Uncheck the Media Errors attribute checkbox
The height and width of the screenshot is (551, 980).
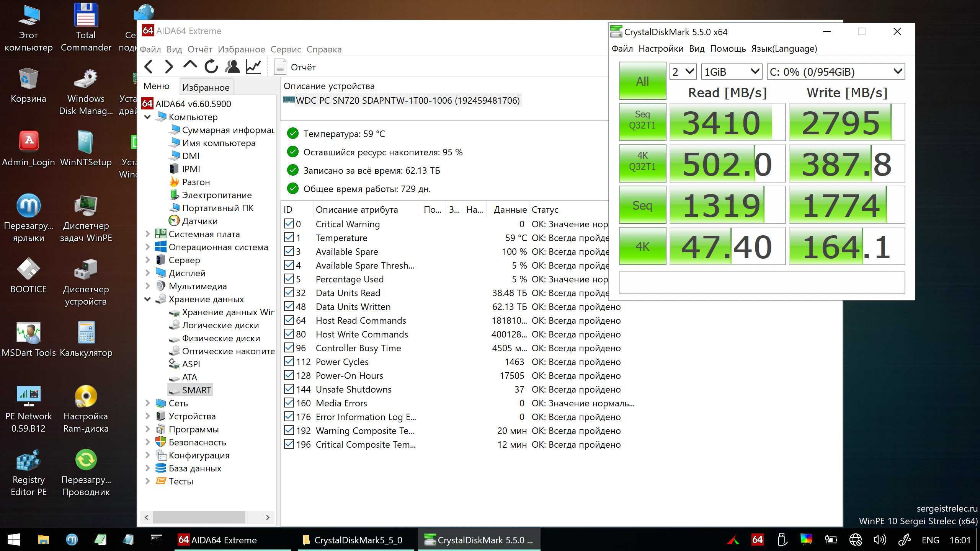[x=289, y=403]
